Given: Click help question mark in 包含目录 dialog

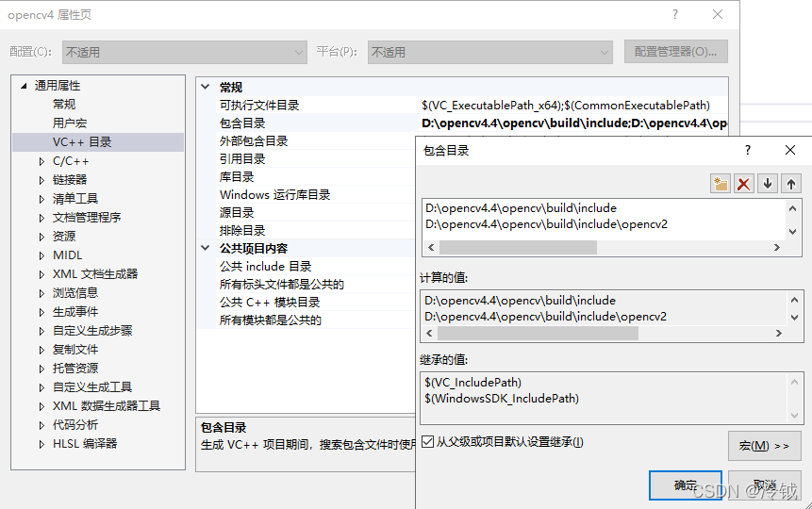Looking at the screenshot, I should coord(747,150).
